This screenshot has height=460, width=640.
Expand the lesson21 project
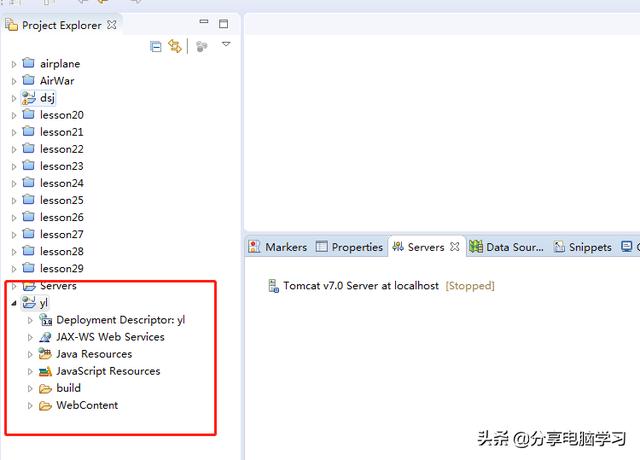pyautogui.click(x=14, y=133)
